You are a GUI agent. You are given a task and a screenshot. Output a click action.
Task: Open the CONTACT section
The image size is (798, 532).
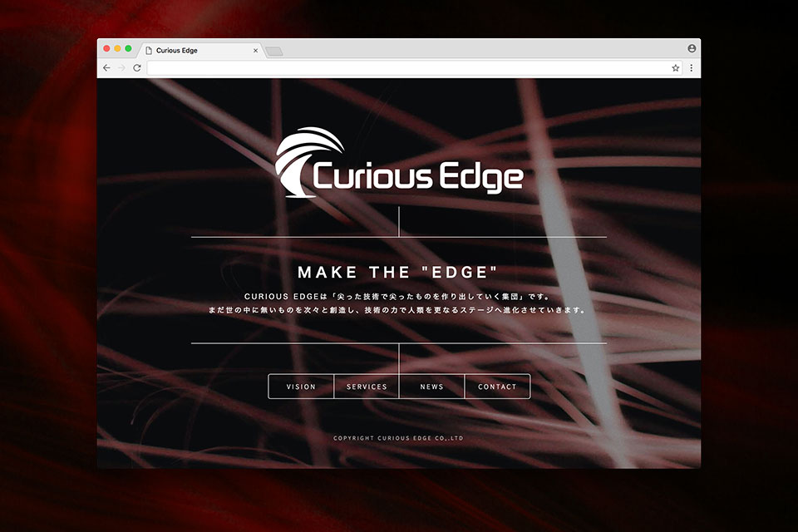(497, 387)
